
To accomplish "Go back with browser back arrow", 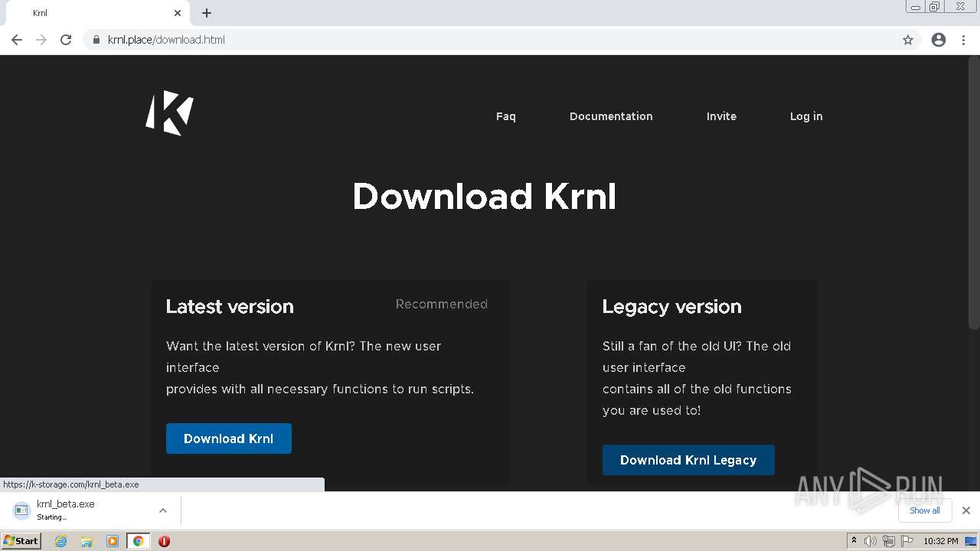I will click(x=17, y=40).
